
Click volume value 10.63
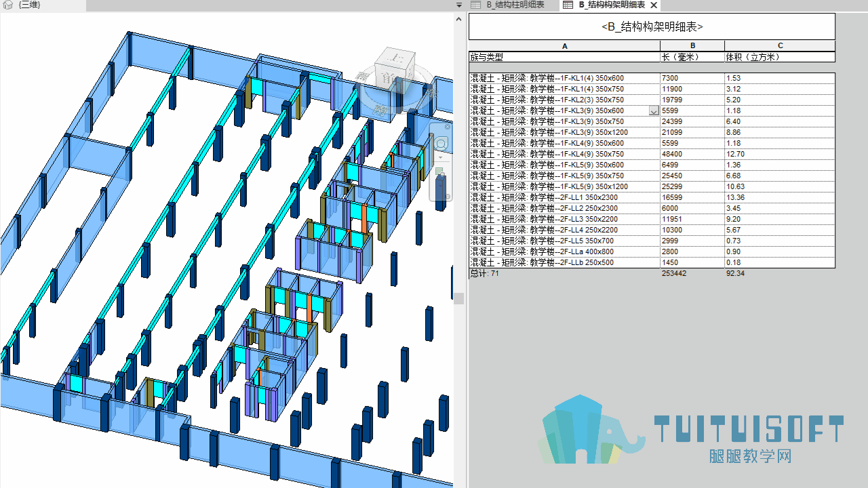click(735, 187)
